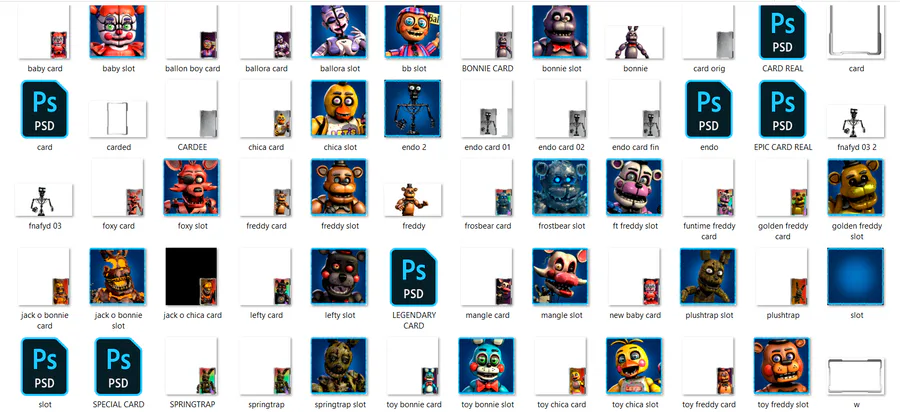Screen dimensions: 900x412
Task: Click the 'foxy card' file name
Action: [x=118, y=226]
